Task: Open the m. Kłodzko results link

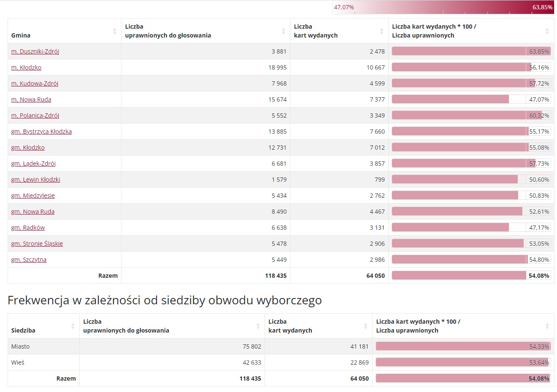Action: (26, 67)
